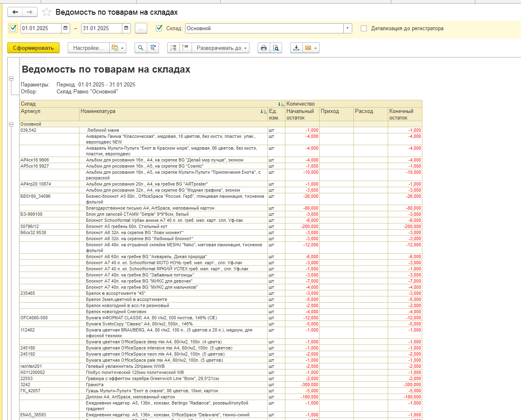Screen dimensions: 521x420
Task: Click the start date input field
Action: point(40,28)
